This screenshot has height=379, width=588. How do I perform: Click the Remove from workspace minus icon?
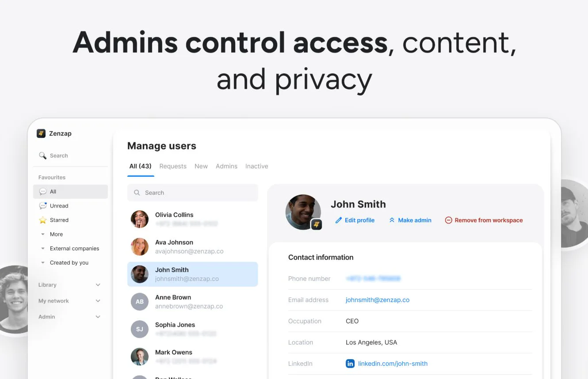click(x=448, y=220)
